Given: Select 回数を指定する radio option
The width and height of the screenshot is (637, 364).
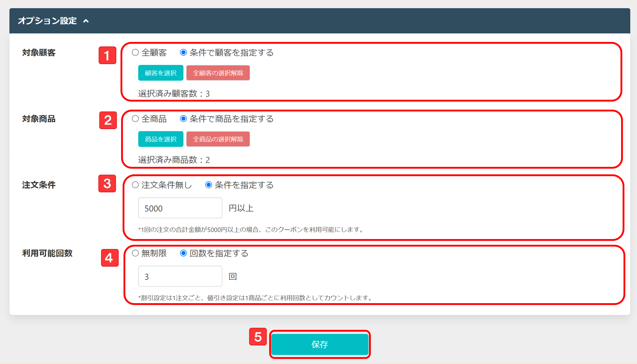Looking at the screenshot, I should pos(183,253).
